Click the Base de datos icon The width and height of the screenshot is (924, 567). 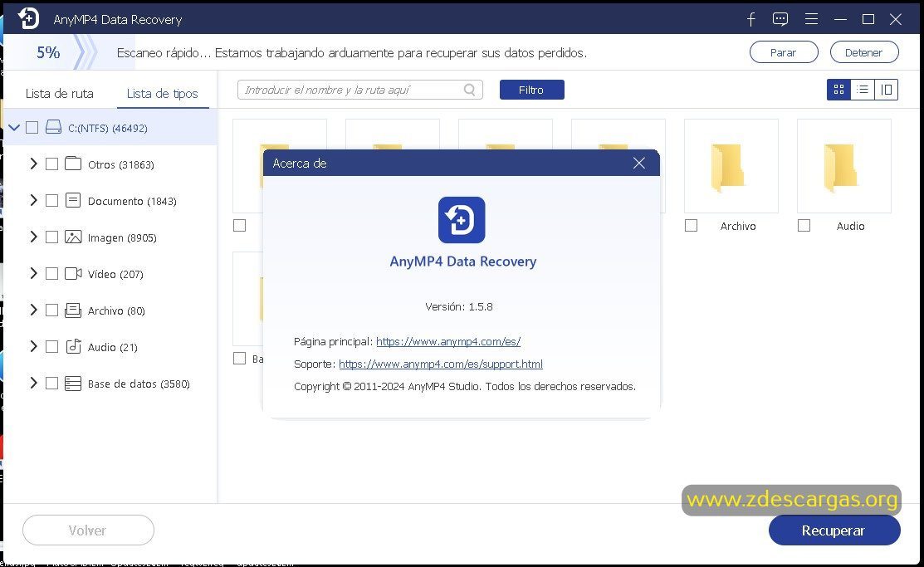pyautogui.click(x=73, y=384)
